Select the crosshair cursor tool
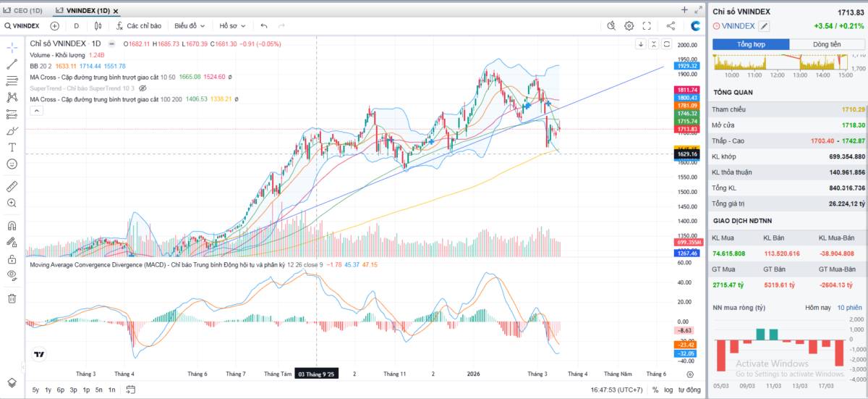The height and width of the screenshot is (399, 868). (12, 48)
